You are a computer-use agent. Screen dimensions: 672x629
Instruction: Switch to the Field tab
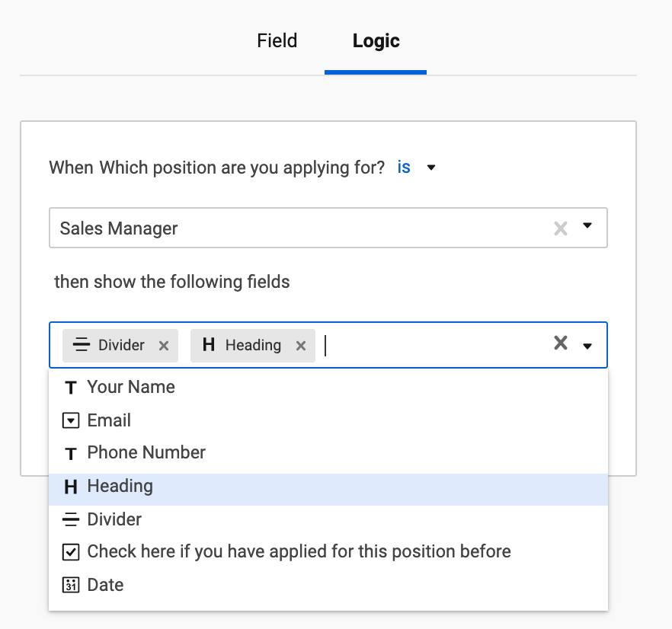tap(277, 41)
